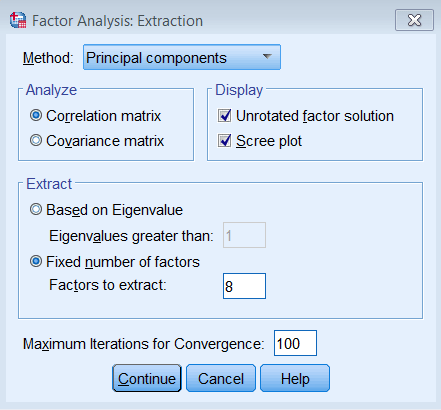Viewport: 441px width, 410px height.
Task: Click the Factors to extract label text
Action: point(108,285)
